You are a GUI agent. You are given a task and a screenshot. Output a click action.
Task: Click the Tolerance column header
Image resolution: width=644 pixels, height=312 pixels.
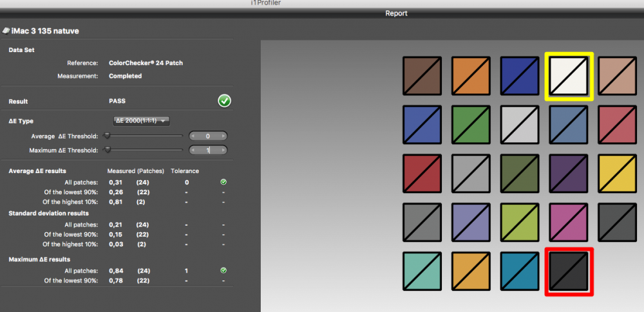tap(185, 170)
